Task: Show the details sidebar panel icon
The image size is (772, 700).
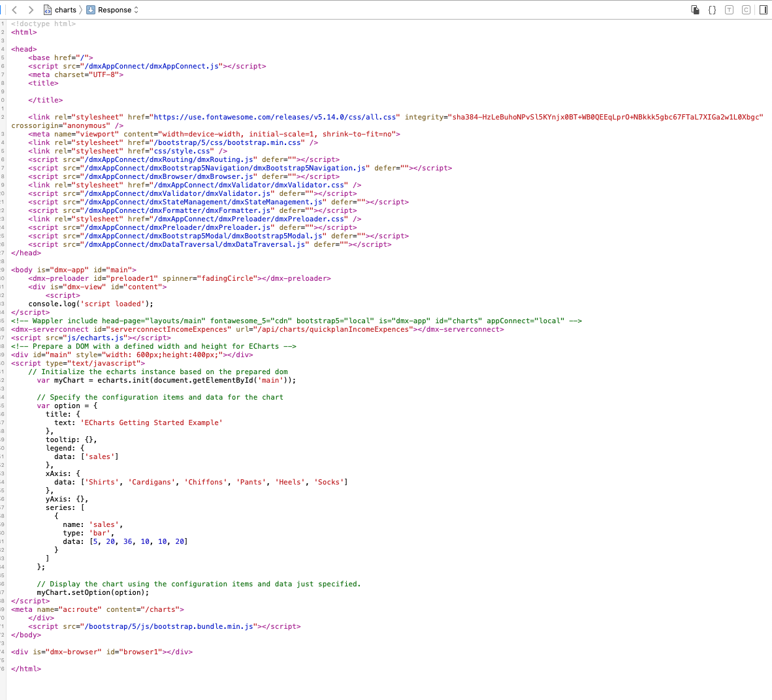Action: [x=763, y=10]
